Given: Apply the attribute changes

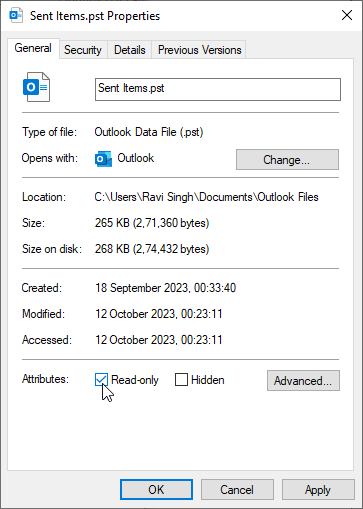Looking at the screenshot, I should click(318, 489).
